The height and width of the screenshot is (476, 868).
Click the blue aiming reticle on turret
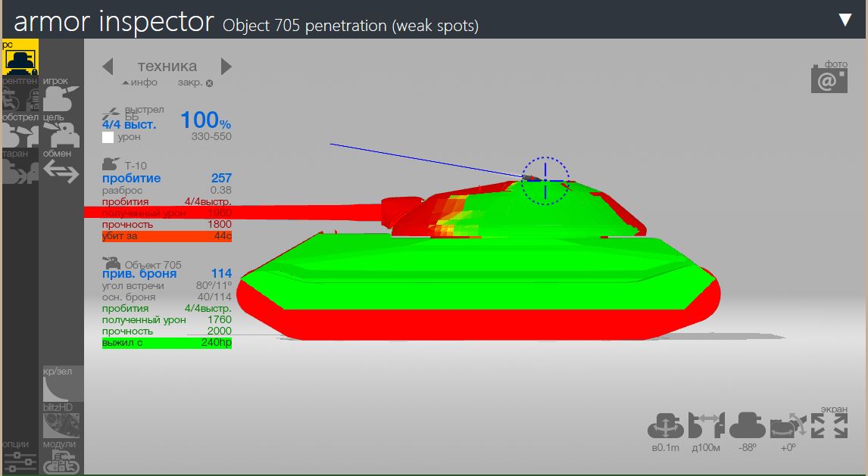(545, 181)
